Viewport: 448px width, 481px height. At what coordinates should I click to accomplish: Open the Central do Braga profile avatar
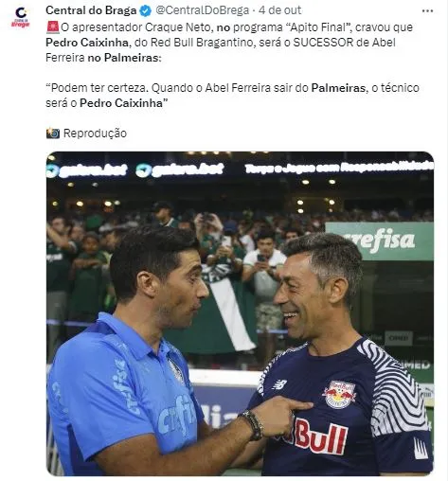[21, 17]
